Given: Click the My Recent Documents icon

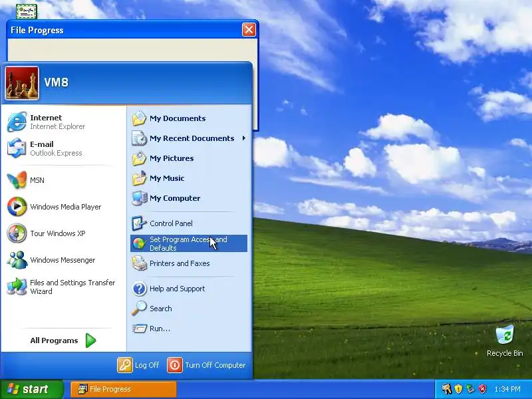Looking at the screenshot, I should pos(139,138).
